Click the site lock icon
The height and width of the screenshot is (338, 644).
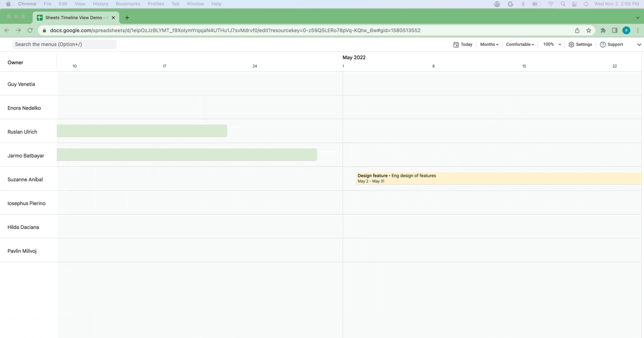pyautogui.click(x=44, y=30)
